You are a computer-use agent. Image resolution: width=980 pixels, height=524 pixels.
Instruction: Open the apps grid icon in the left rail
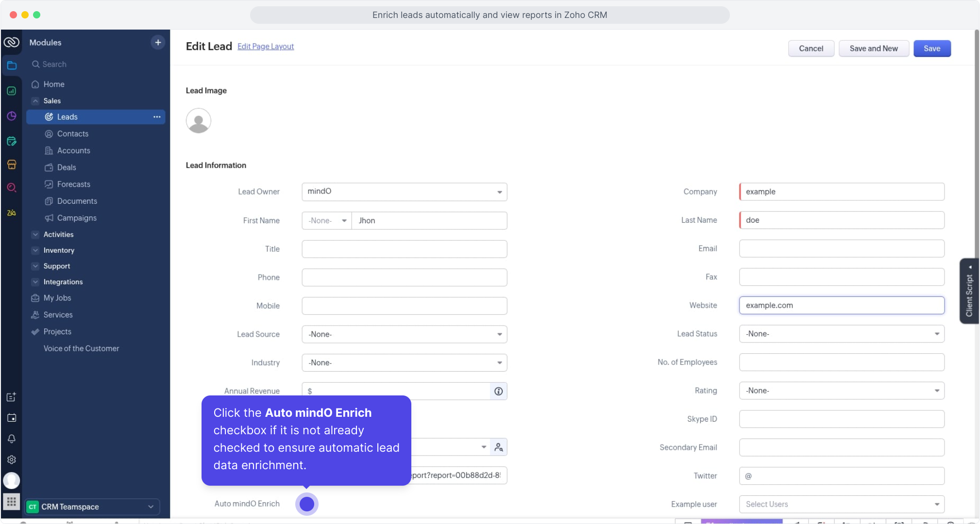[x=12, y=501]
